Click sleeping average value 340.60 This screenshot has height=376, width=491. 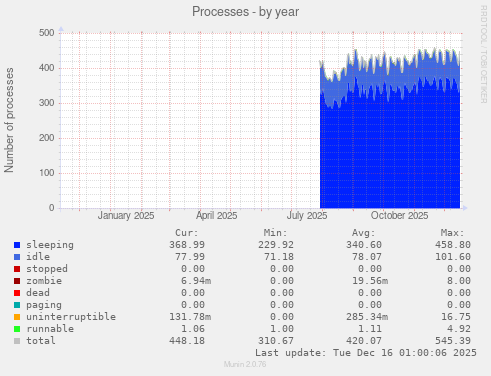(x=364, y=245)
